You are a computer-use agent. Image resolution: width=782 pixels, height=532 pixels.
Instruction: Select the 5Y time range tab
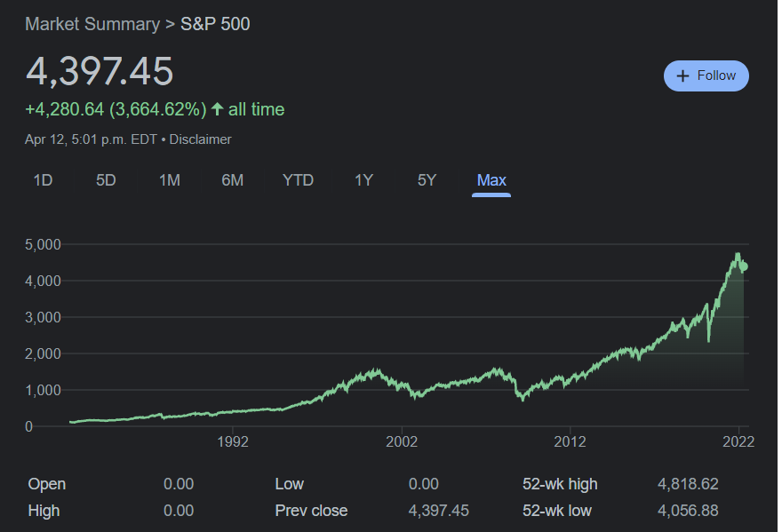(427, 180)
